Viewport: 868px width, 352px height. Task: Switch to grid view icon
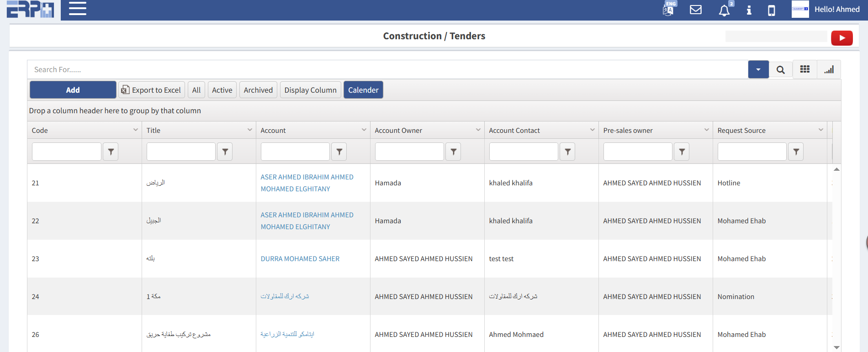(x=804, y=69)
